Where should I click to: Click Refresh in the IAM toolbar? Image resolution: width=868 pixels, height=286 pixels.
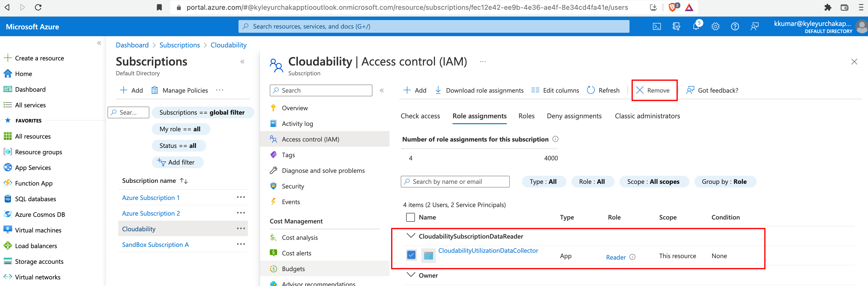tap(603, 90)
